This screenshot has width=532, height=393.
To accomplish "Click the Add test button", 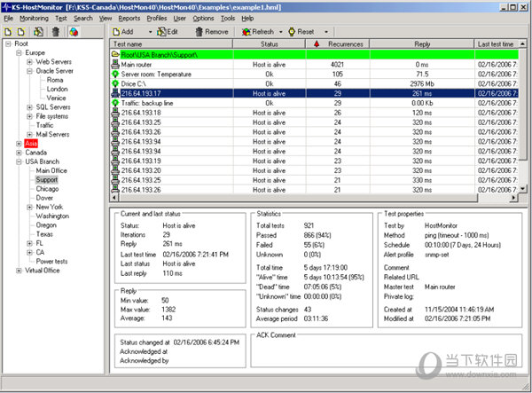I will [x=123, y=32].
